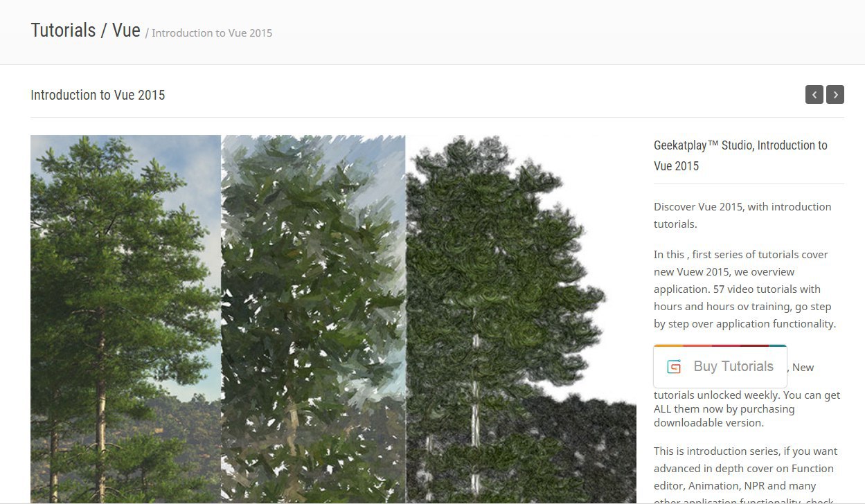865x504 pixels.
Task: Click the 'downloadable version.' text line
Action: point(708,423)
